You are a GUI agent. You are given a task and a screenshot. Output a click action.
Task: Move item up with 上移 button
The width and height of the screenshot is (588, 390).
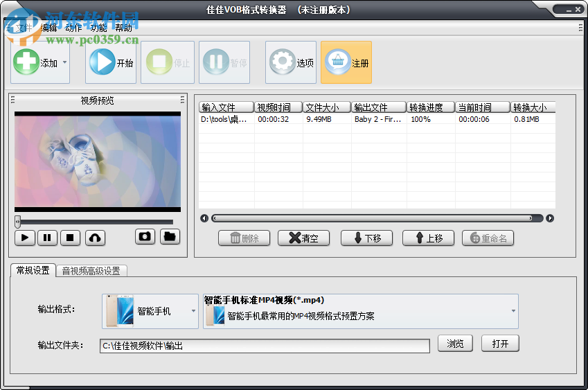coord(428,238)
